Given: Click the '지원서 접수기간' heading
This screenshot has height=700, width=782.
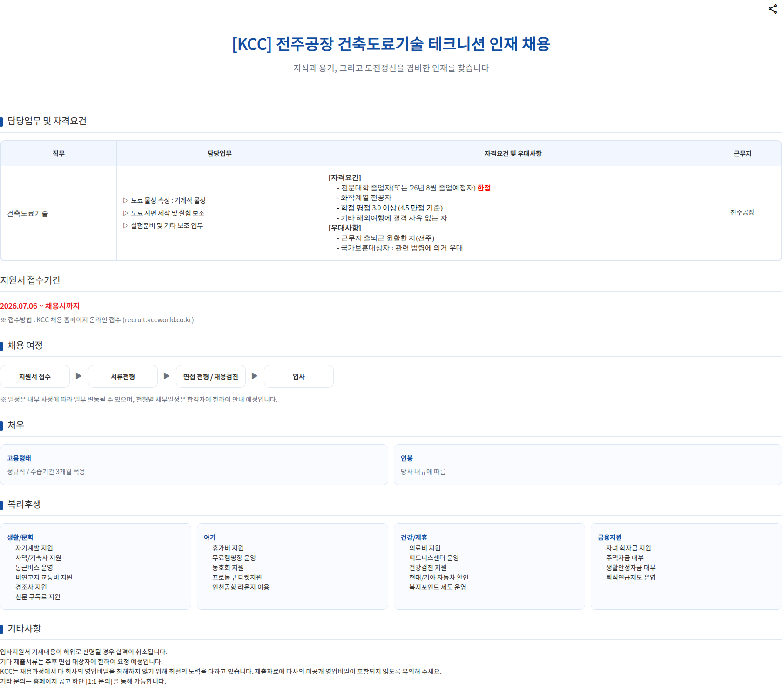Looking at the screenshot, I should tap(30, 280).
